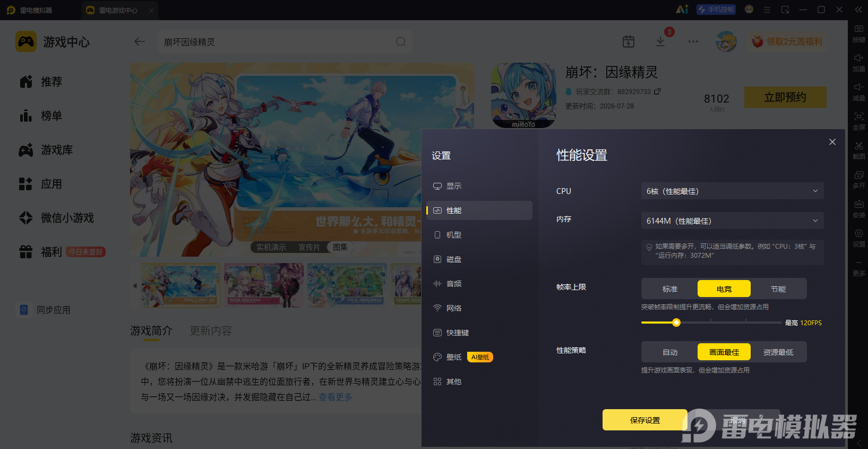The image size is (868, 449).
Task: Select 电竞 frame rate limit option
Action: pyautogui.click(x=724, y=289)
